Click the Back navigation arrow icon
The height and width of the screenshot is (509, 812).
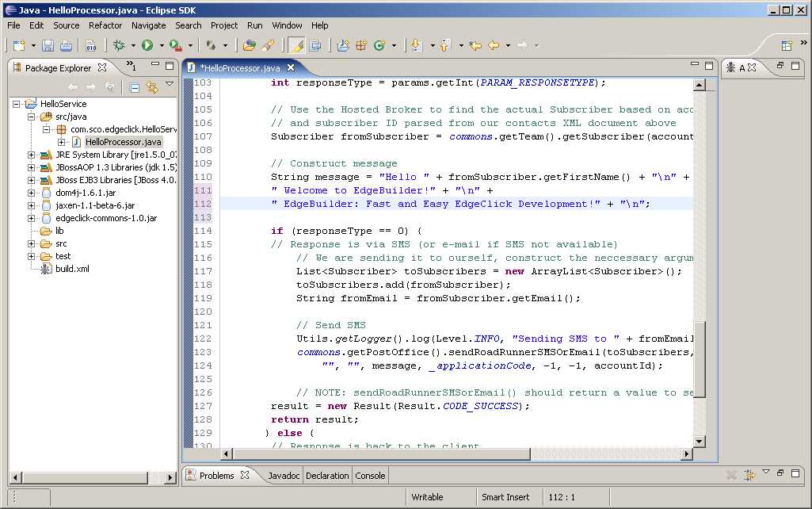coord(494,46)
